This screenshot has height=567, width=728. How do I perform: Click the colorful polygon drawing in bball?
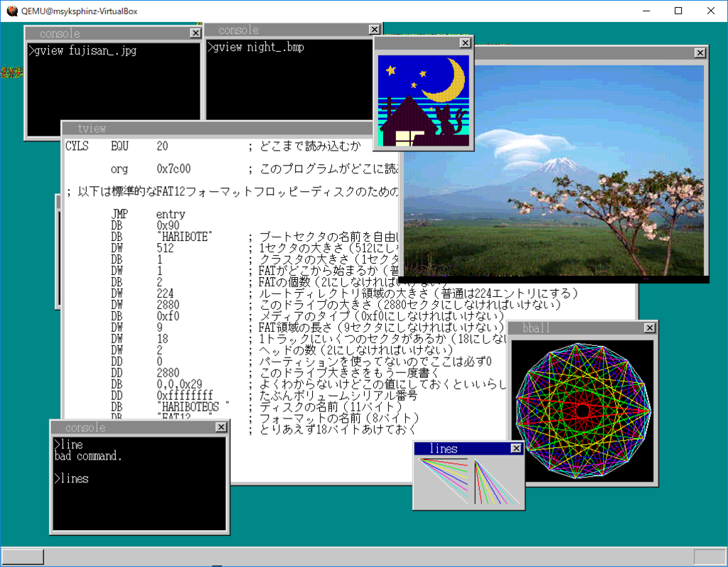583,411
